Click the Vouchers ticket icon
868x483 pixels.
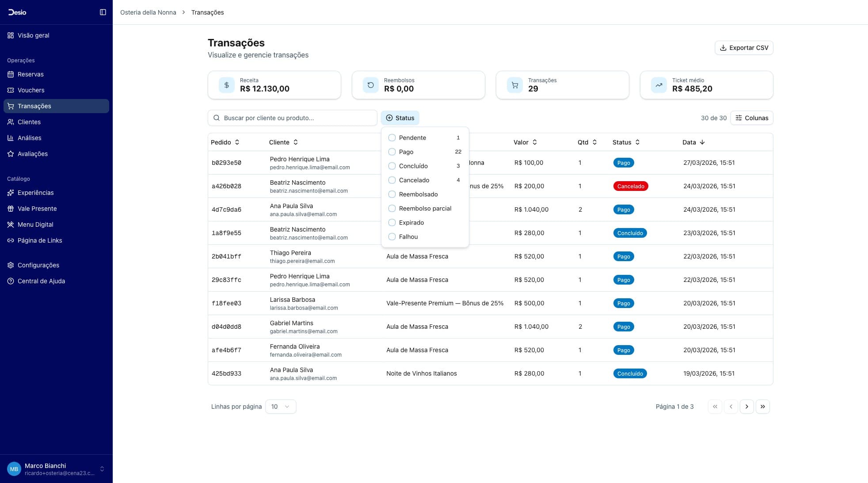11,90
